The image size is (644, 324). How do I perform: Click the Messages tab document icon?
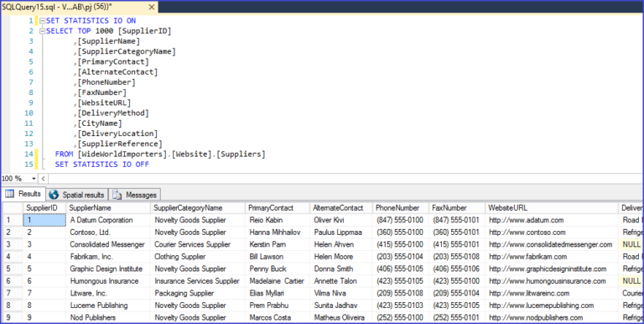point(117,195)
